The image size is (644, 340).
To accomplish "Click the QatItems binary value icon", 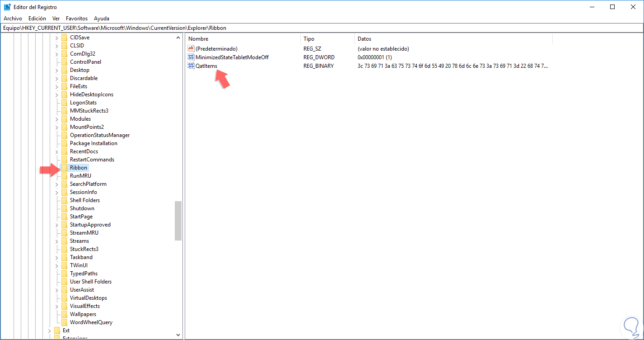I will tap(191, 66).
